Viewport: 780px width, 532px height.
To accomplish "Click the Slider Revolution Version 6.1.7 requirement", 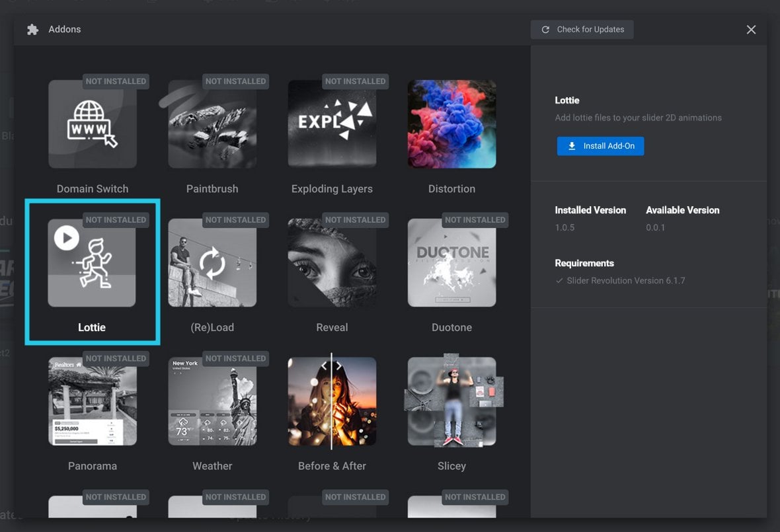I will (x=626, y=281).
